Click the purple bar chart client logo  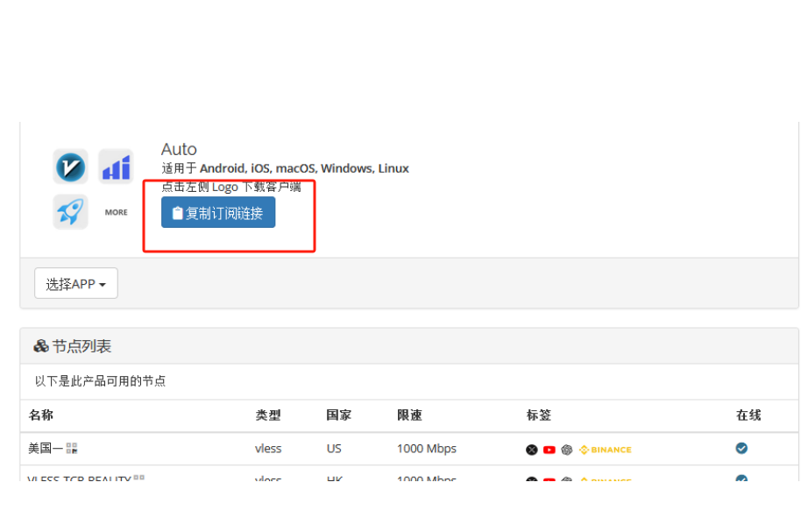(116, 167)
